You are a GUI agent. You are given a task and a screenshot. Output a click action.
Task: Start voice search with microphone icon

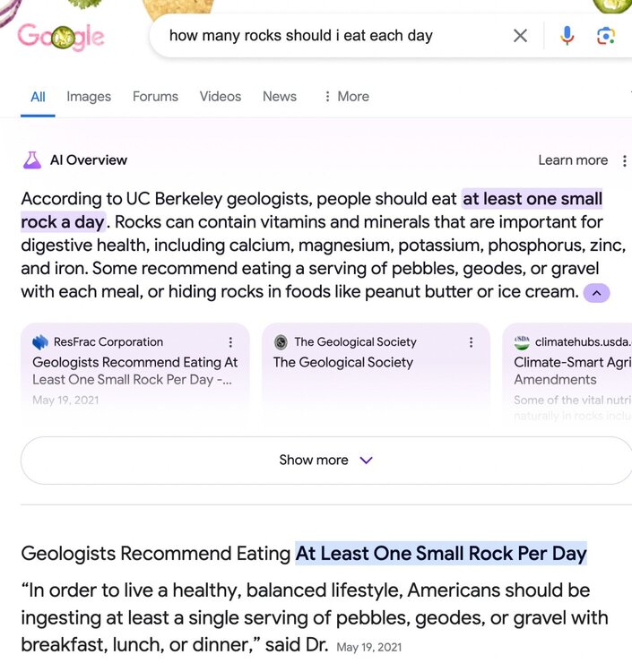[567, 36]
